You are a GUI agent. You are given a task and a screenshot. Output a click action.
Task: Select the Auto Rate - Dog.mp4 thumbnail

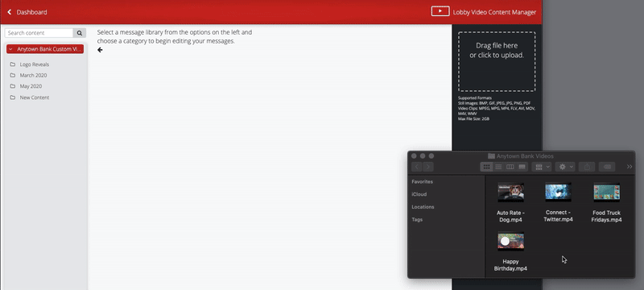510,193
